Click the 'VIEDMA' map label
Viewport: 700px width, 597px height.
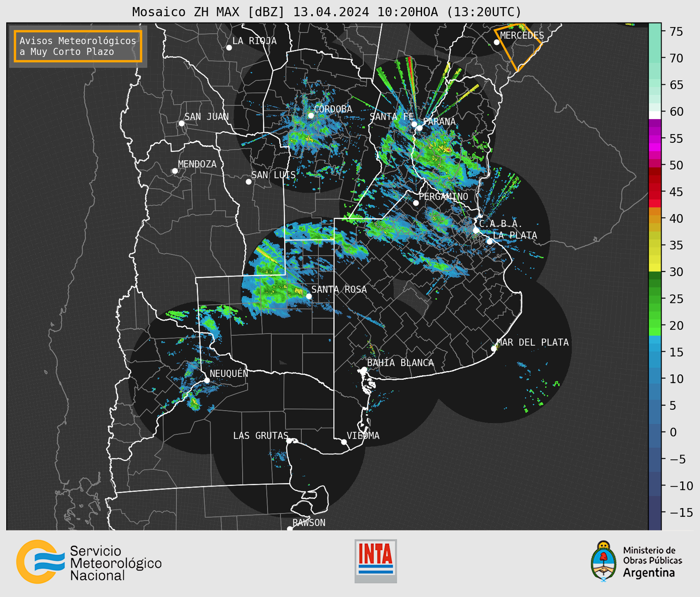point(363,436)
